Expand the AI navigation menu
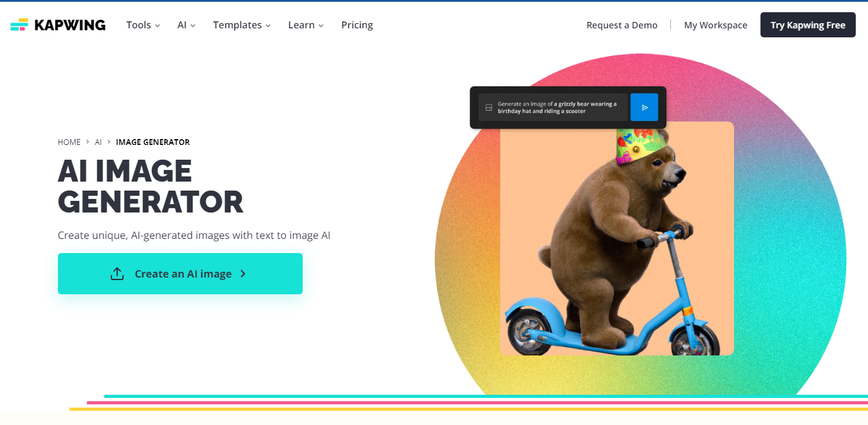This screenshot has height=425, width=868. pos(186,25)
